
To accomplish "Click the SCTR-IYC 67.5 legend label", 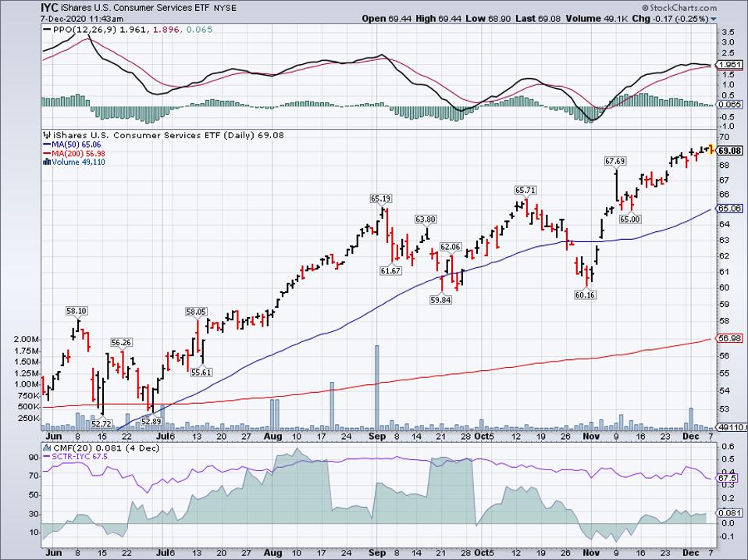I will point(80,456).
